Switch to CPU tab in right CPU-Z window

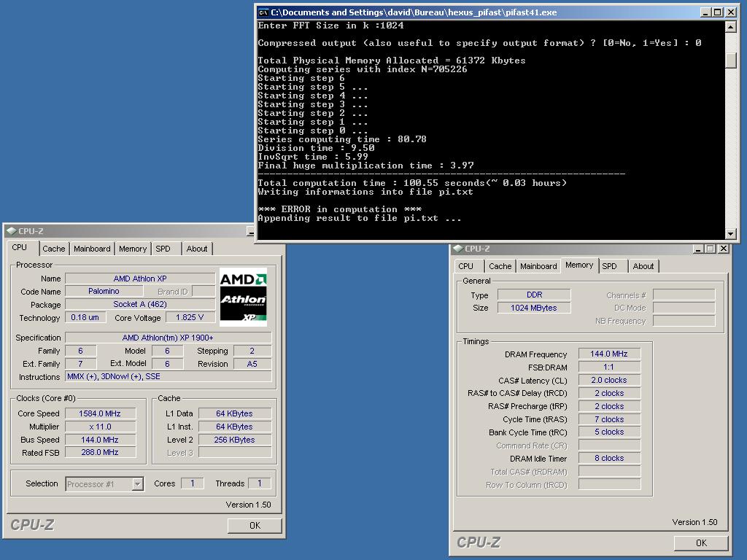pyautogui.click(x=466, y=266)
